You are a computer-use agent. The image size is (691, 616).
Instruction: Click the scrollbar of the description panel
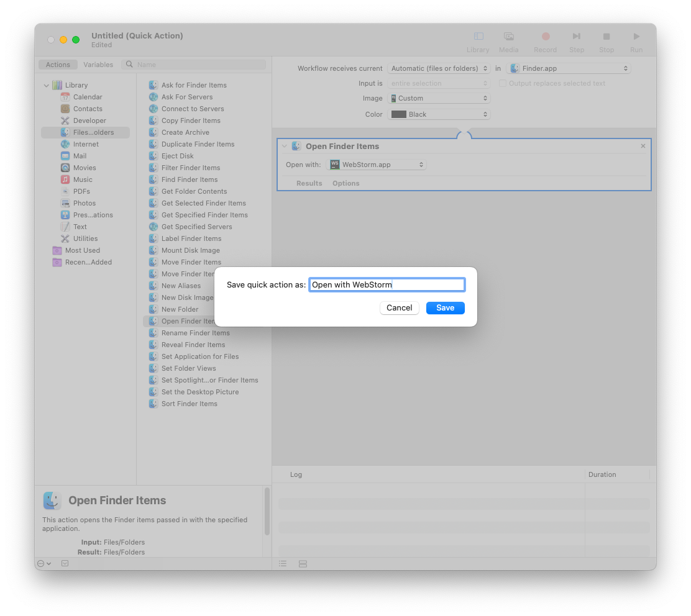click(267, 511)
